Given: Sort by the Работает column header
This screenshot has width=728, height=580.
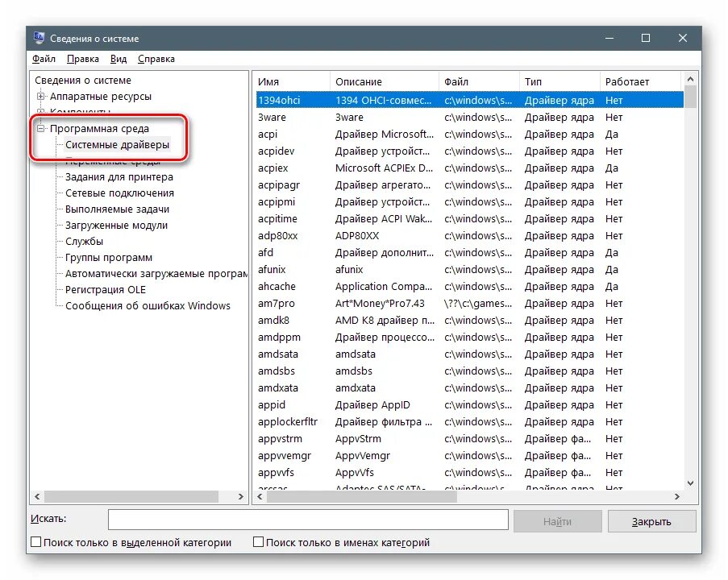Looking at the screenshot, I should coord(641,81).
